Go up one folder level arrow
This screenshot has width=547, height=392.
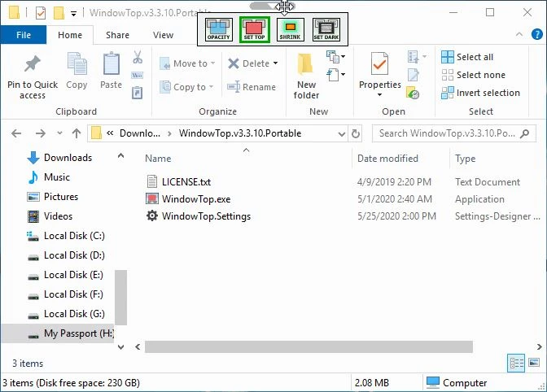click(x=76, y=133)
